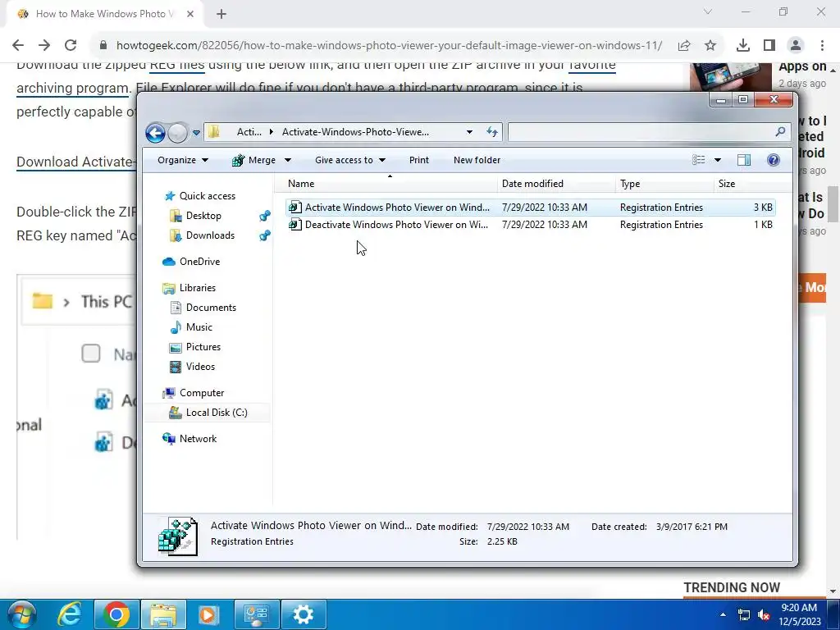Click the Explorer back navigation arrow
Image resolution: width=840 pixels, height=630 pixels.
point(155,132)
